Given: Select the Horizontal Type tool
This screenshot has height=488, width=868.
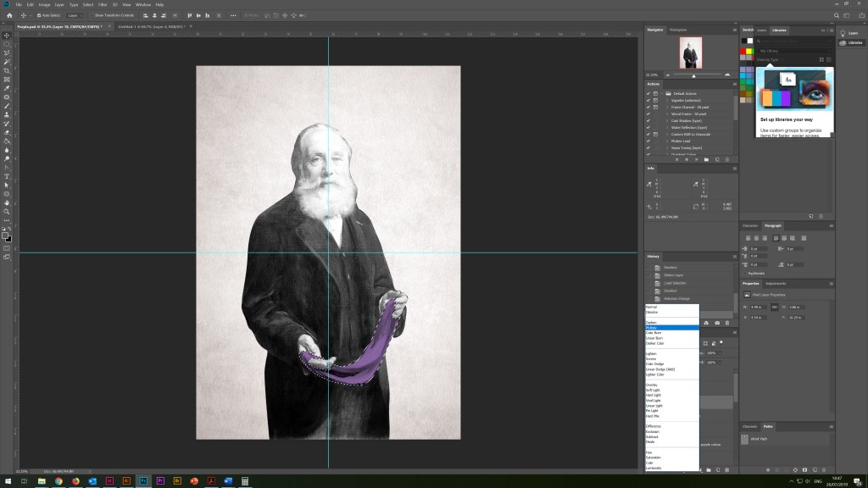Looking at the screenshot, I should click(x=7, y=175).
